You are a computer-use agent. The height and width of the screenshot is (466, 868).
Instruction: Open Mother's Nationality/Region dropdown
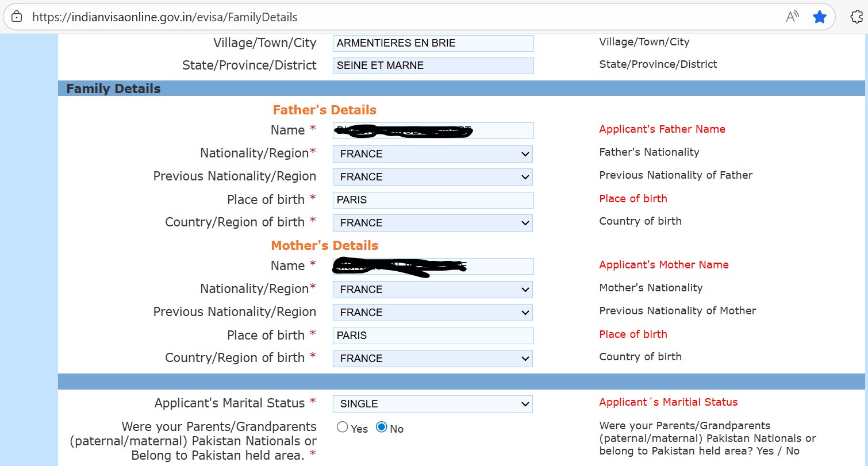point(432,290)
